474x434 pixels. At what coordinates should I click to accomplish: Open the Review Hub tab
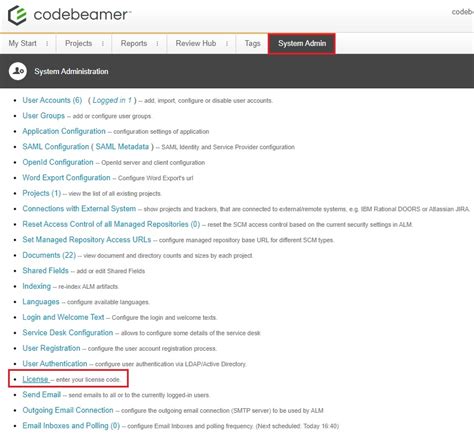196,43
